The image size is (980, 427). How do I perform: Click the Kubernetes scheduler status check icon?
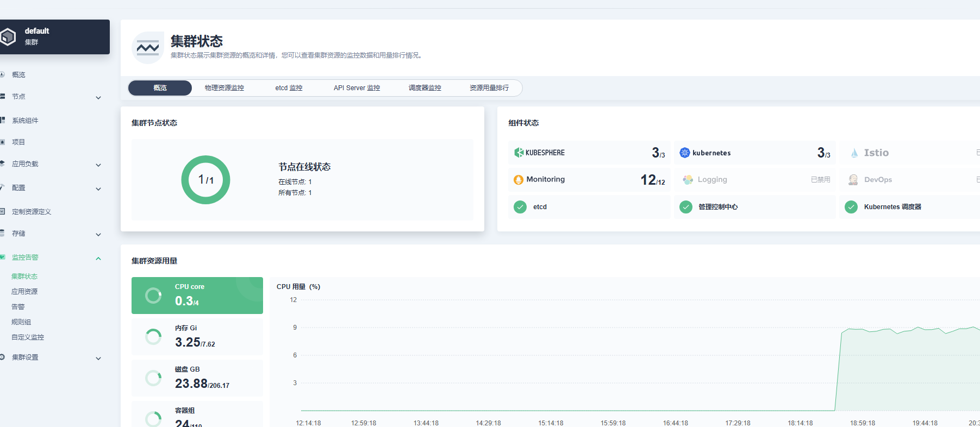pos(851,207)
